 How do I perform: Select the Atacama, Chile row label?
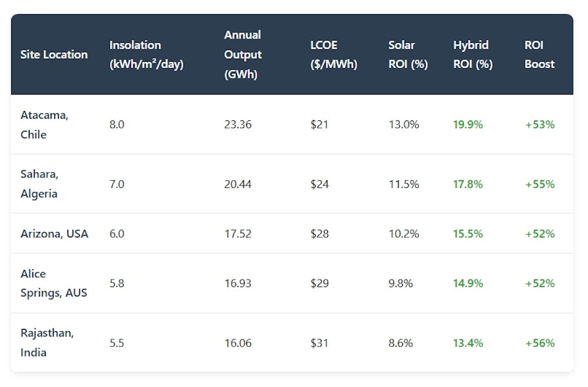tap(44, 124)
